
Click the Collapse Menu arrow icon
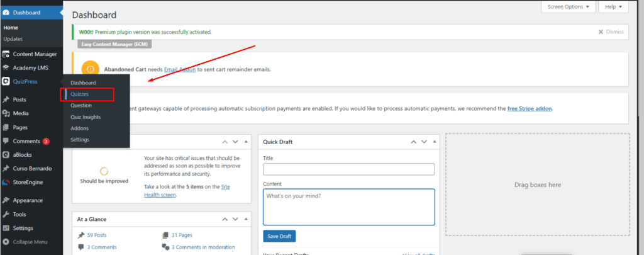tap(6, 242)
